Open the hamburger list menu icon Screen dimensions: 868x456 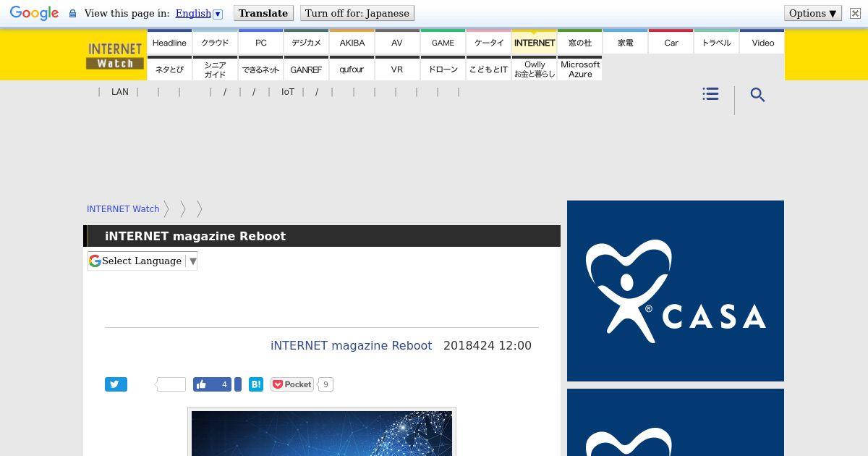coord(710,94)
